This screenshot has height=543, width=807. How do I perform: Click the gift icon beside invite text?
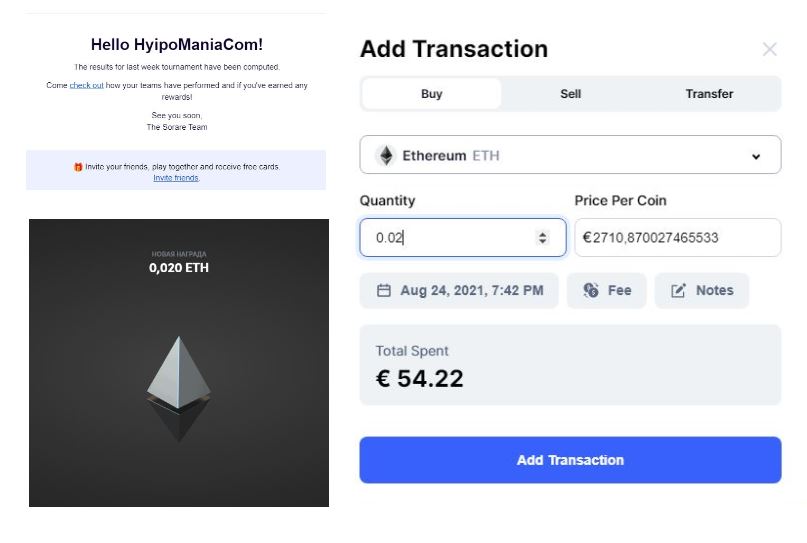(78, 167)
